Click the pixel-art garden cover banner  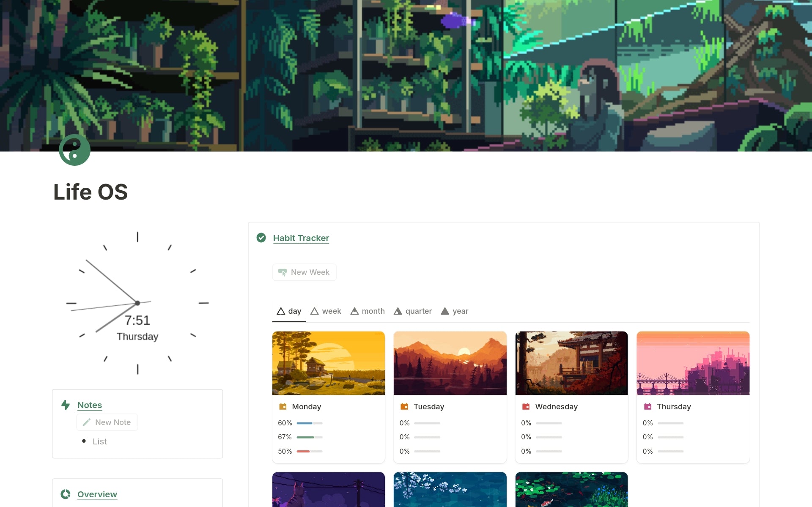(406, 76)
